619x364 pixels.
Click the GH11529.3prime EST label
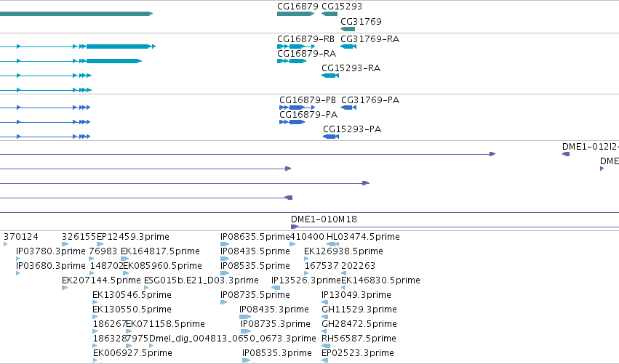(x=359, y=310)
